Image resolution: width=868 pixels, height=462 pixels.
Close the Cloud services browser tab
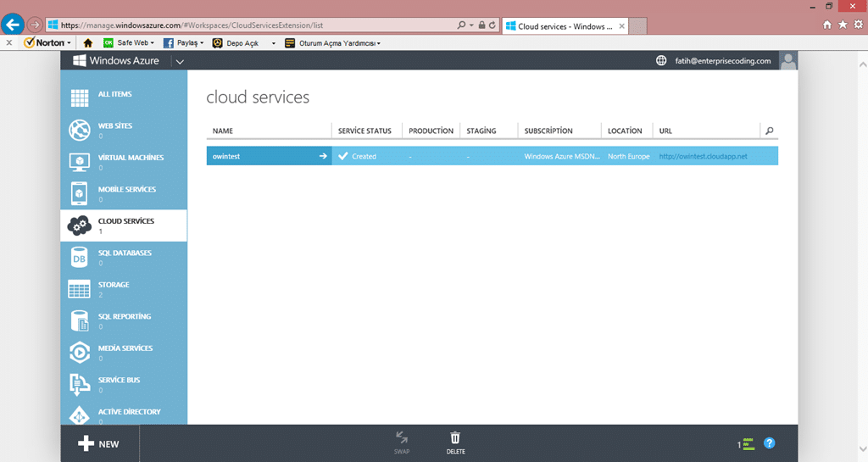point(621,26)
